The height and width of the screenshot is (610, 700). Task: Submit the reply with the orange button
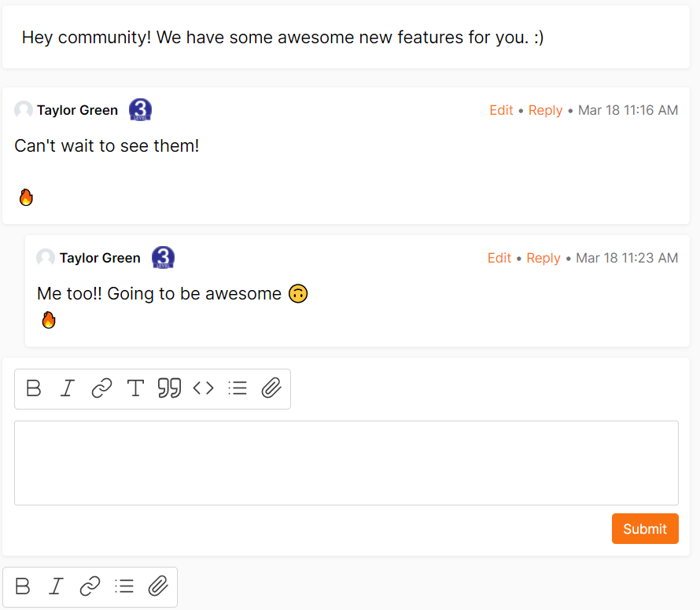[x=645, y=529]
